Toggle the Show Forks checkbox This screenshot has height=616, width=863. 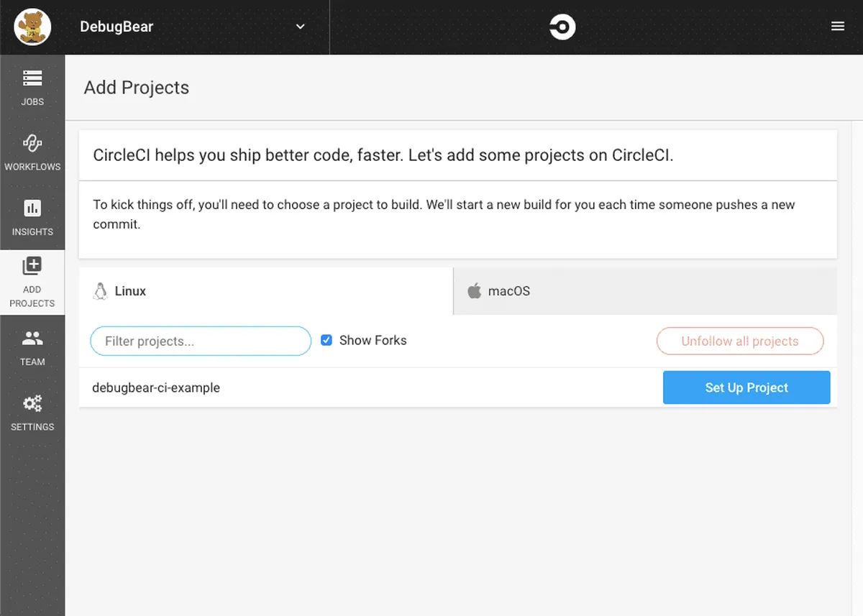pyautogui.click(x=327, y=340)
